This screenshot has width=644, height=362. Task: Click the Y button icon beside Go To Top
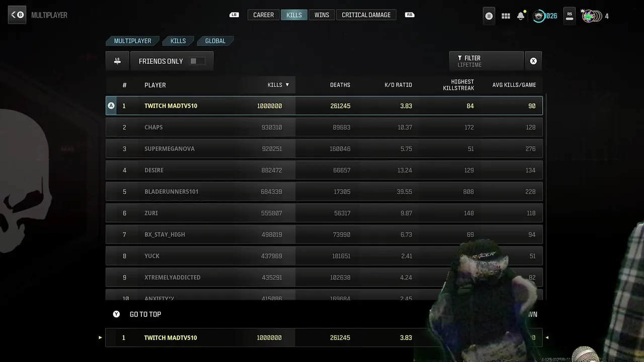[116, 314]
